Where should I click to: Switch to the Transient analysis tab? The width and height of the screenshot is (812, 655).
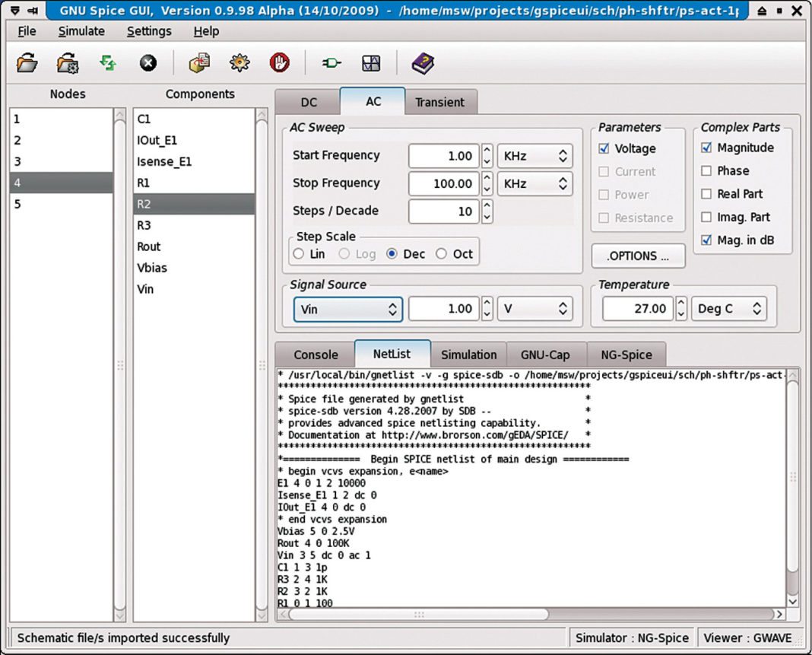441,101
